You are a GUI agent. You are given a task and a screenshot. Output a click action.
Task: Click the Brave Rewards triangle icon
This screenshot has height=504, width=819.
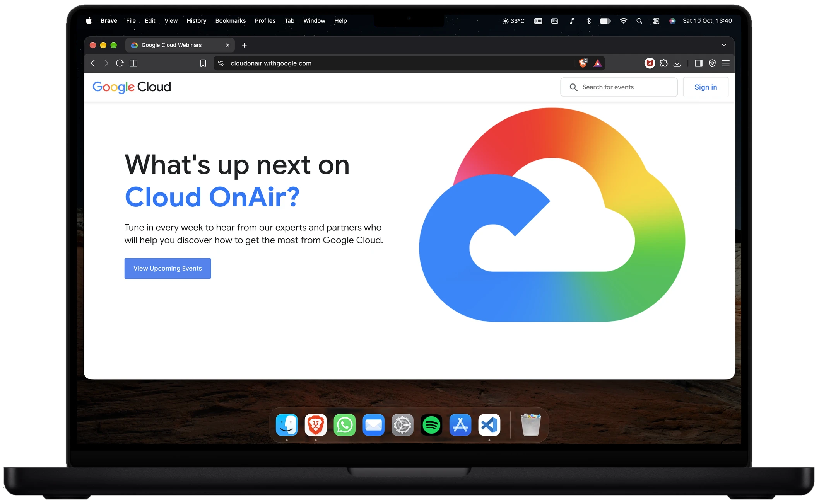point(598,63)
